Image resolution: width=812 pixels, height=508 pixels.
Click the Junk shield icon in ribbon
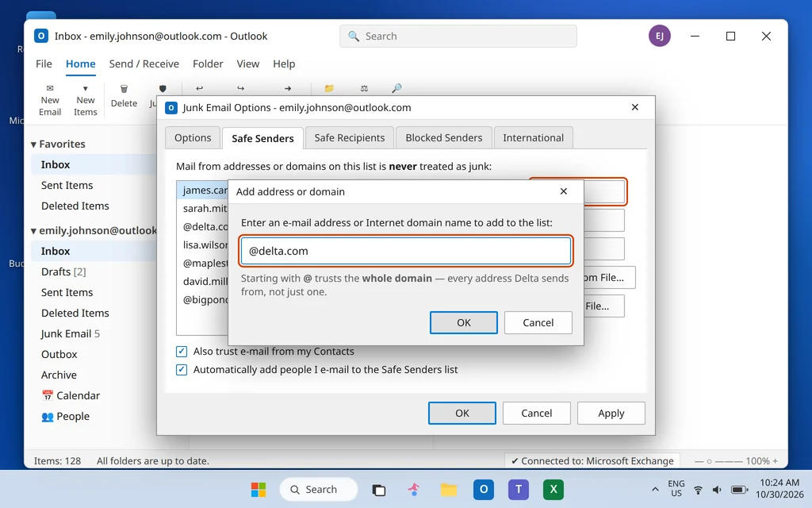163,89
